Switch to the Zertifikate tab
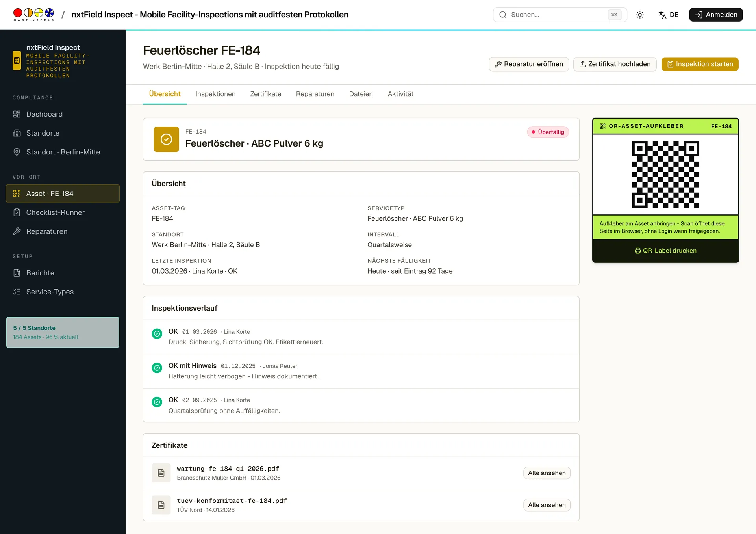The width and height of the screenshot is (756, 534). [266, 94]
